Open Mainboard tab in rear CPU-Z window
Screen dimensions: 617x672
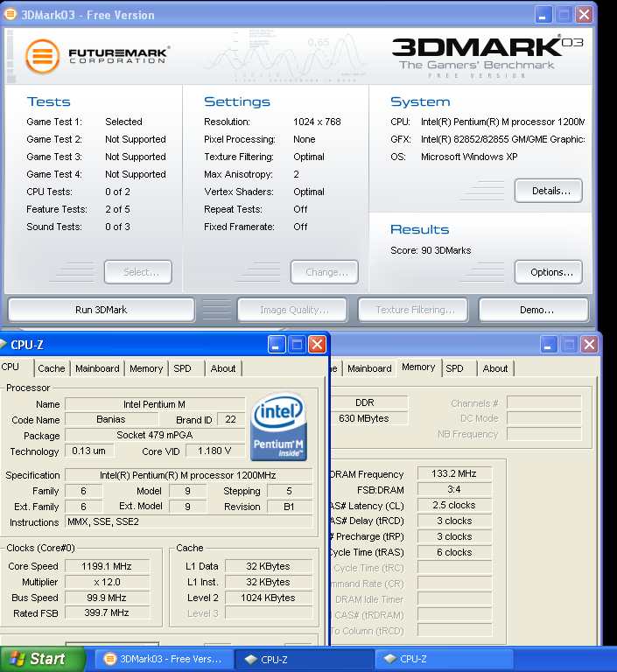369,368
